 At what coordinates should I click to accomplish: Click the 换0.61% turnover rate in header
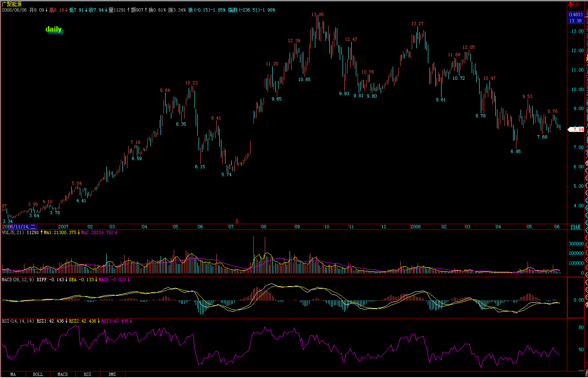point(158,10)
